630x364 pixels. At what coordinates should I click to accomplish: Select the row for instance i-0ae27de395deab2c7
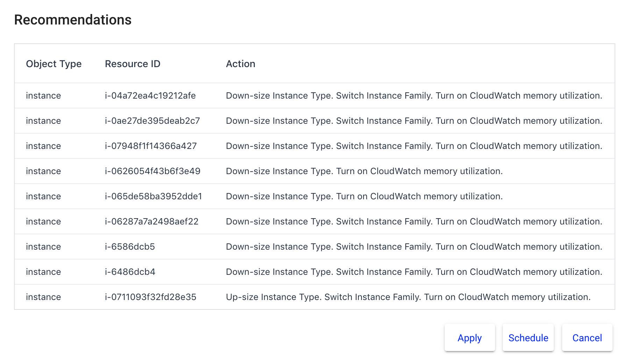point(152,121)
